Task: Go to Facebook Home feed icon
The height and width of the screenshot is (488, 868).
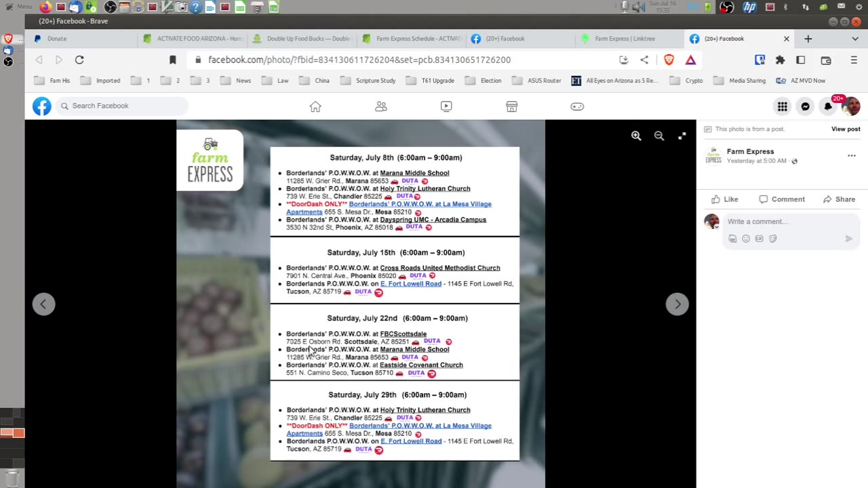Action: (315, 106)
